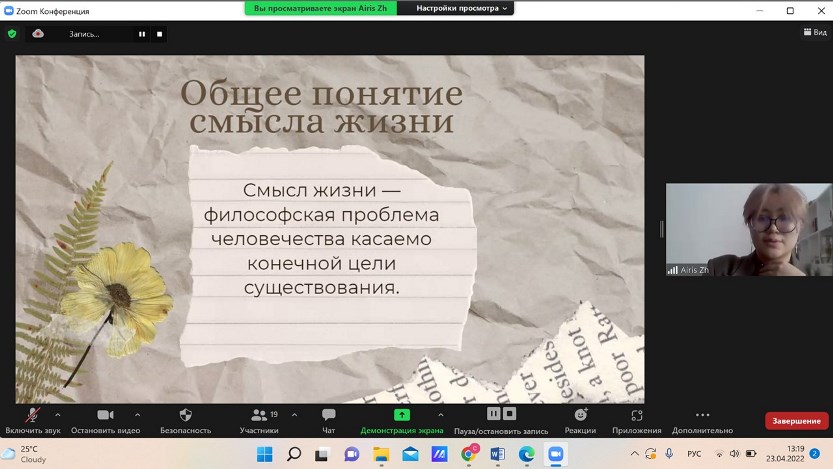Expand video options arrow beside camera
The height and width of the screenshot is (469, 833).
[x=137, y=414]
